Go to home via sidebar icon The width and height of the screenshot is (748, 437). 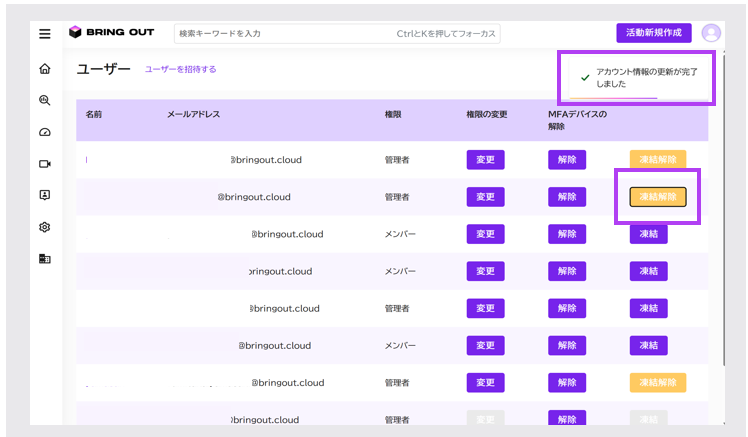pyautogui.click(x=45, y=69)
